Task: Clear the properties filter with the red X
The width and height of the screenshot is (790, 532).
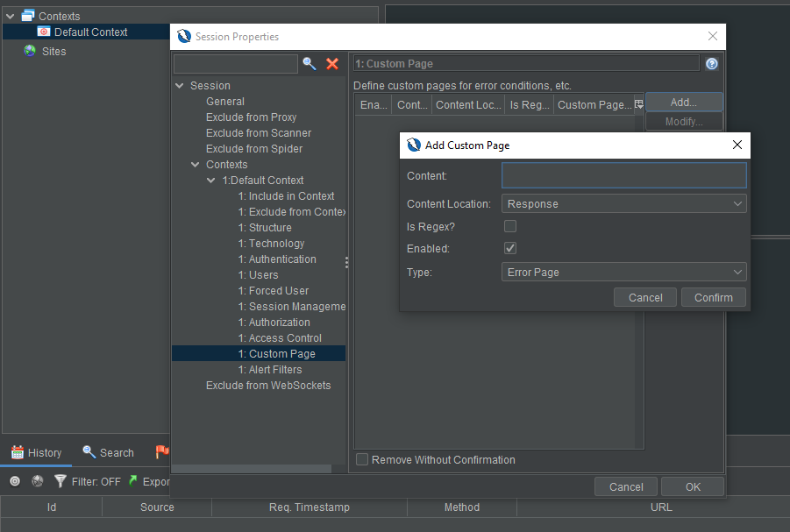Action: coord(331,64)
